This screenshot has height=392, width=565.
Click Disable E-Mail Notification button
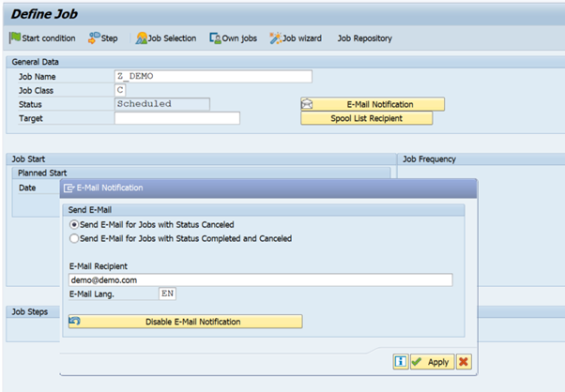[x=185, y=322]
